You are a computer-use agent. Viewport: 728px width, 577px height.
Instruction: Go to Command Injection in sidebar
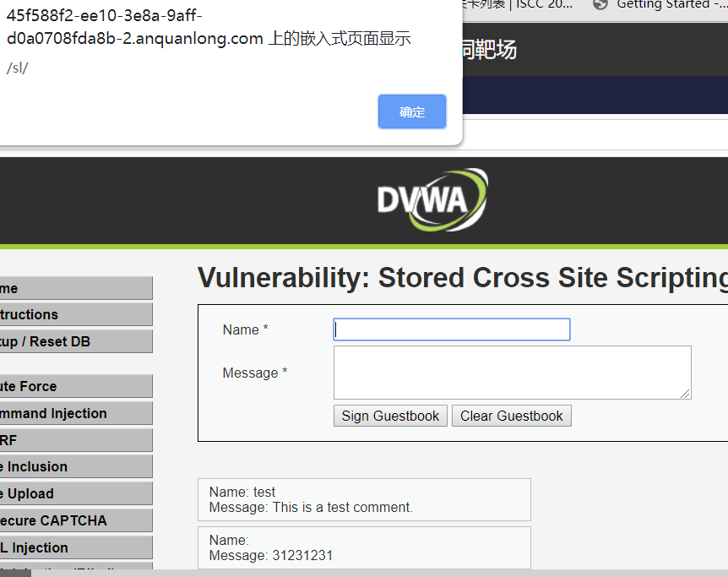tap(76, 413)
